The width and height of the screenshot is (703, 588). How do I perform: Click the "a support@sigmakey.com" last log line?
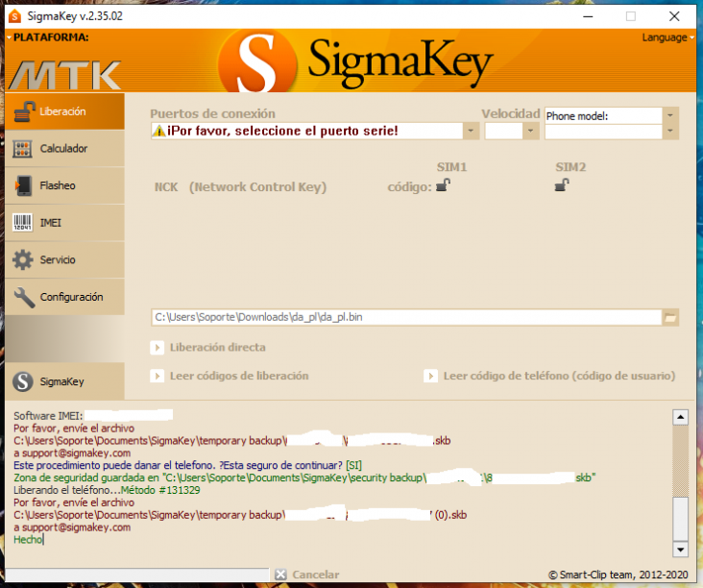pos(72,527)
